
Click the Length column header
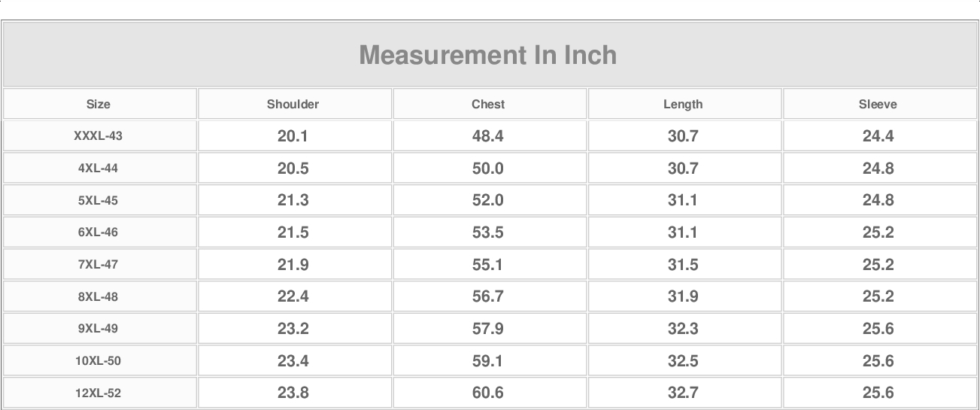[683, 105]
